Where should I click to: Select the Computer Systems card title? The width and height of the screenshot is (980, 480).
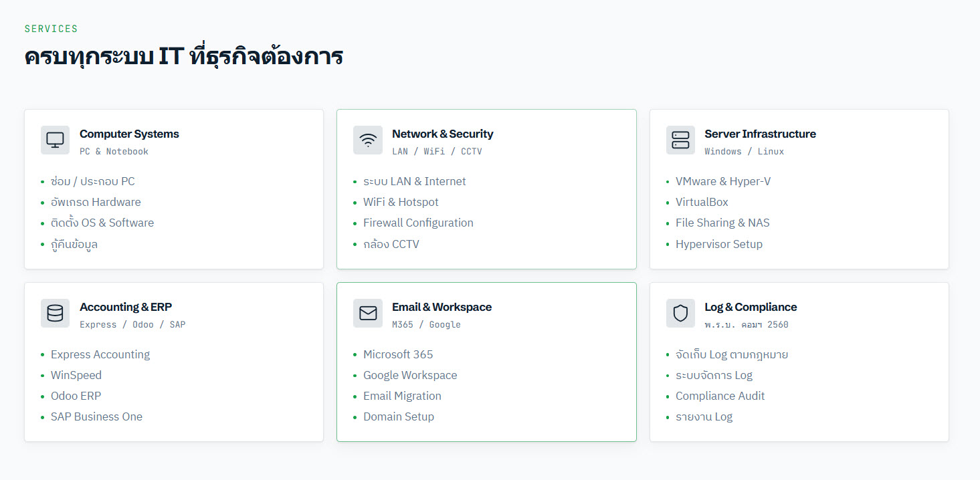pos(129,134)
